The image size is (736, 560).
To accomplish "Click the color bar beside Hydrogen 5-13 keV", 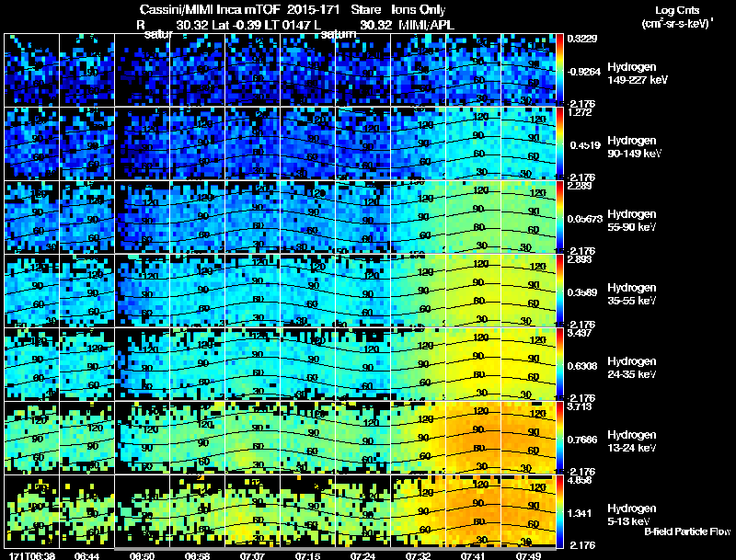I will point(559,511).
